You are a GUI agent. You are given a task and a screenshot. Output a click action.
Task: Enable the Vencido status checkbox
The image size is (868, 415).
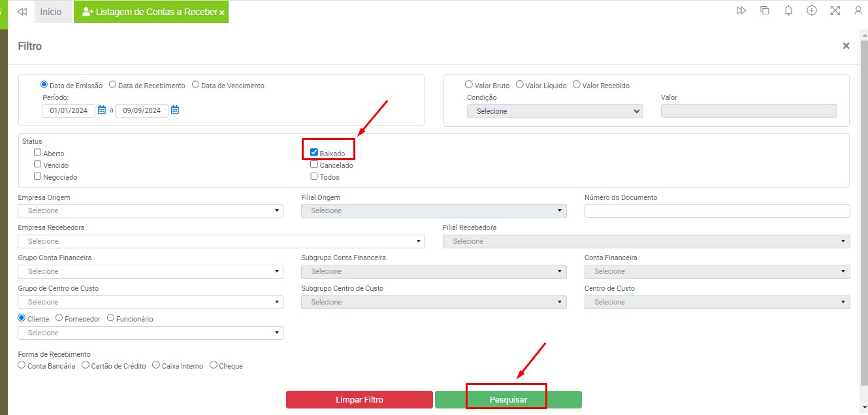click(38, 165)
